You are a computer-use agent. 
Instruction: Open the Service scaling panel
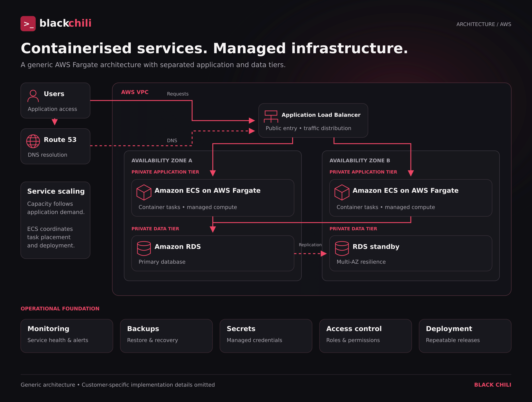click(55, 220)
